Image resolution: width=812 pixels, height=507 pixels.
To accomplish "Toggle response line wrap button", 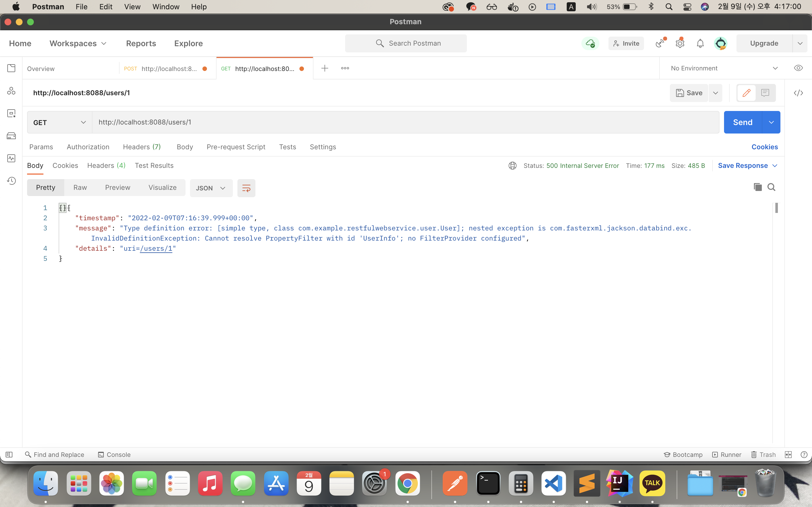I will coord(246,188).
